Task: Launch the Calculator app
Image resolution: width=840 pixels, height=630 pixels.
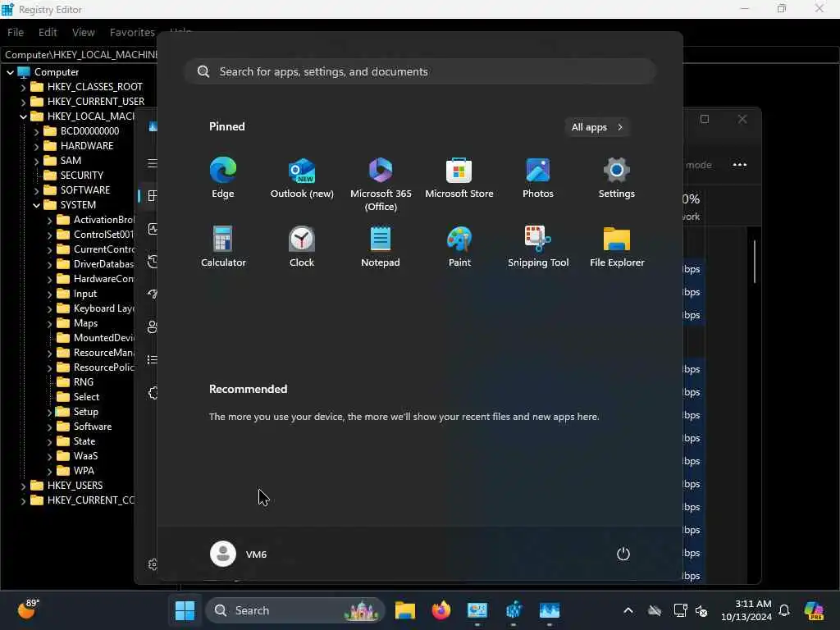Action: (223, 247)
